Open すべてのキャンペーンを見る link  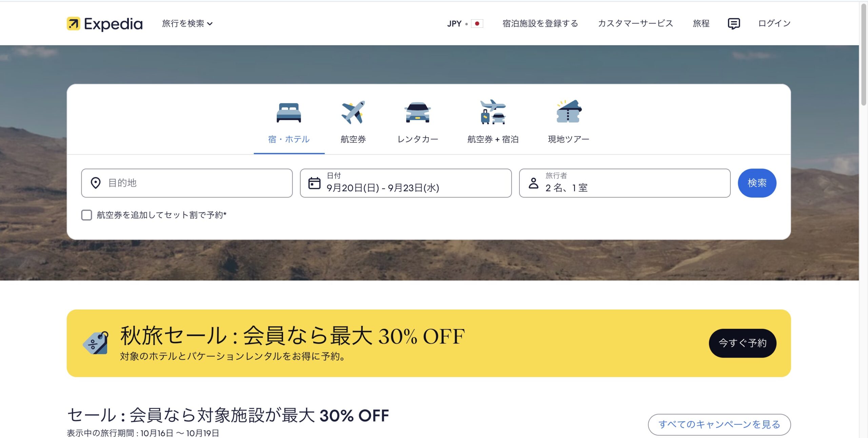point(719,424)
